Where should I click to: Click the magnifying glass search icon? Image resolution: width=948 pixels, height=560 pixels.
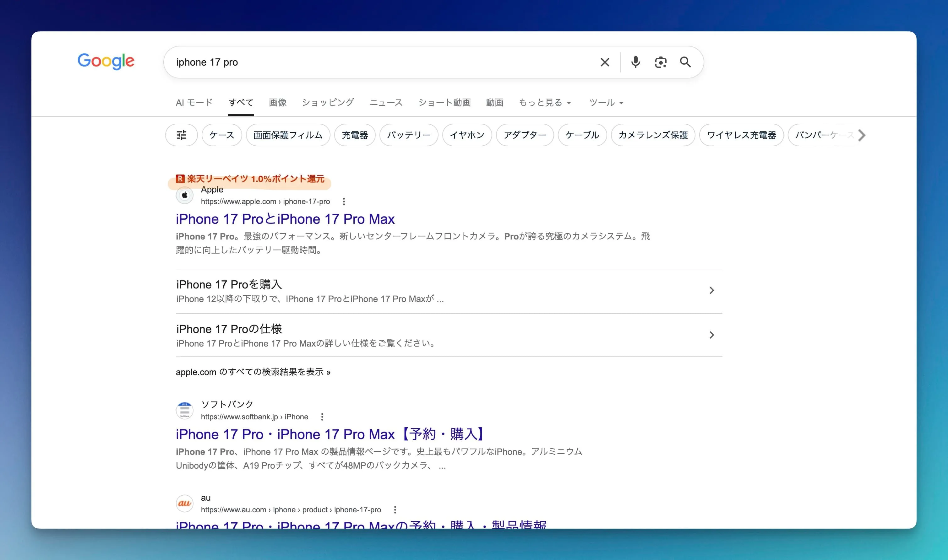[x=686, y=62]
